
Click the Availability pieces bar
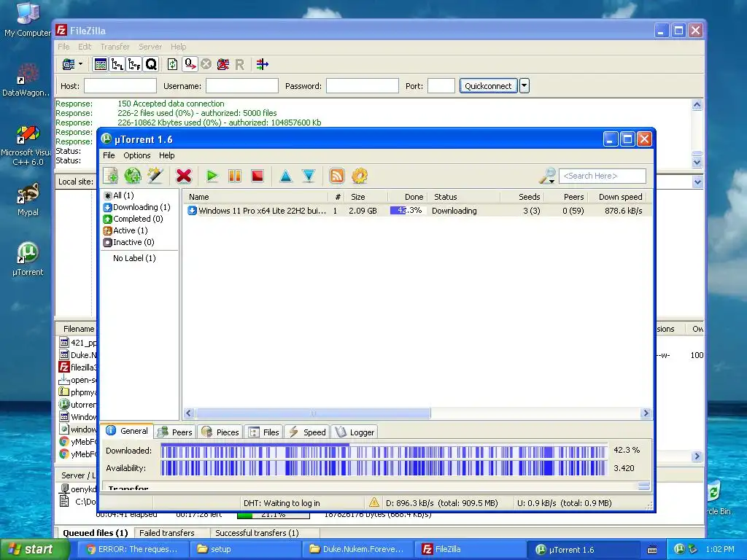pos(384,468)
